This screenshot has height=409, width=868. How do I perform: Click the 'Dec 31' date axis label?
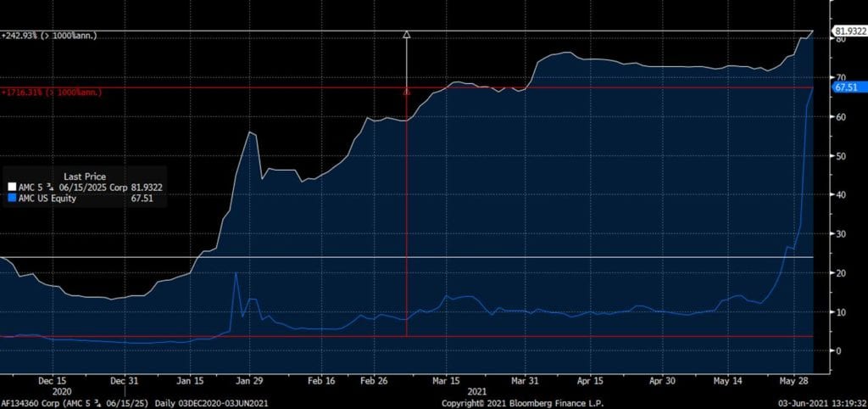click(125, 381)
